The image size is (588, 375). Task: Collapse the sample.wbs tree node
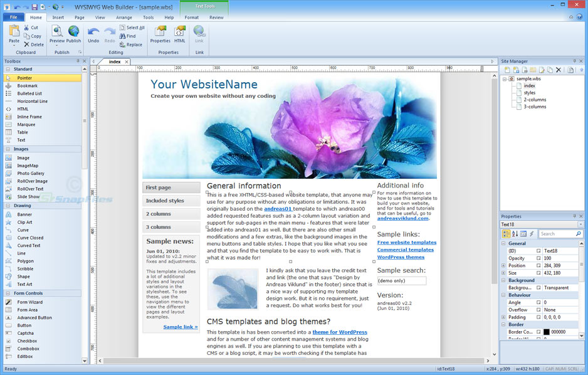pos(505,79)
